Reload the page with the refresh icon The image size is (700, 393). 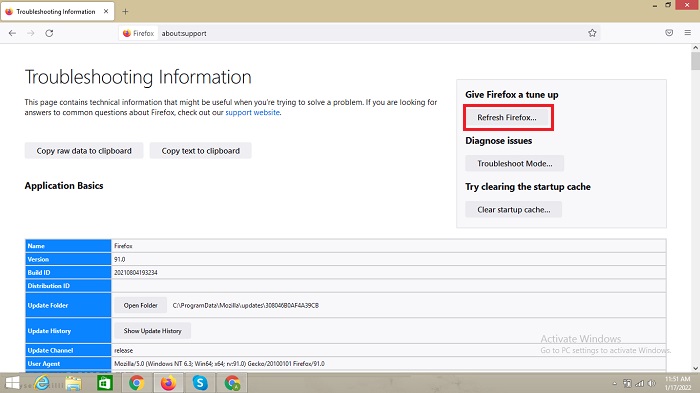tap(49, 33)
